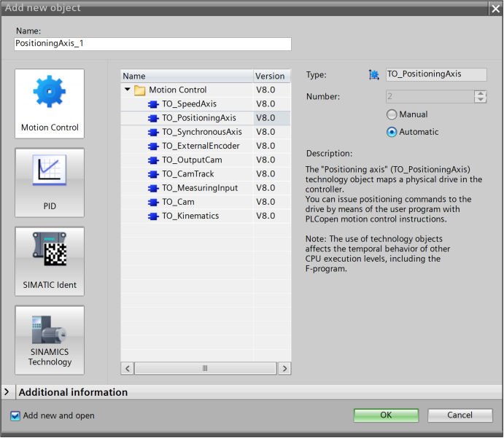Viewport: 504px width, 438px height.
Task: Collapse the Motion Control tree folder
Action: click(128, 89)
